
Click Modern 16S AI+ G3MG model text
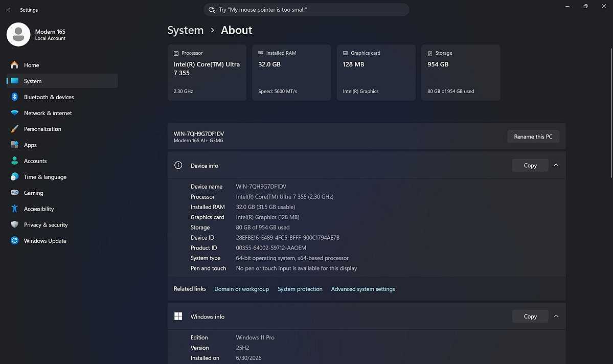(x=198, y=141)
